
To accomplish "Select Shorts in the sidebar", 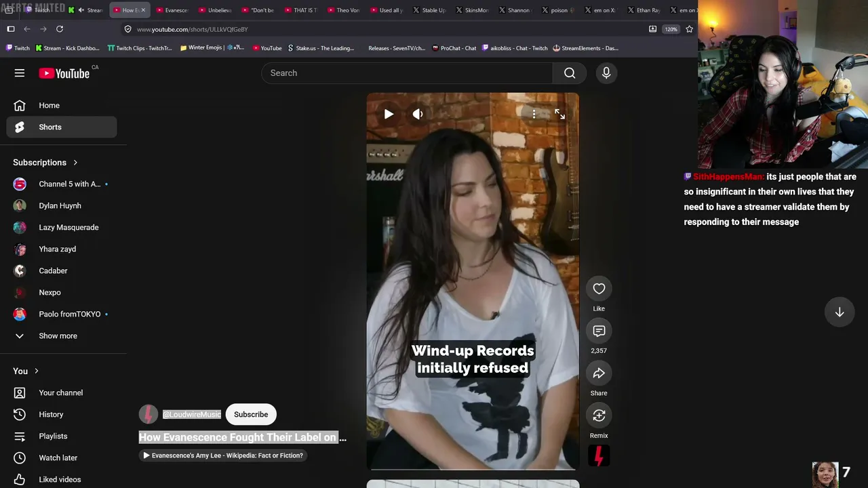I will [62, 127].
